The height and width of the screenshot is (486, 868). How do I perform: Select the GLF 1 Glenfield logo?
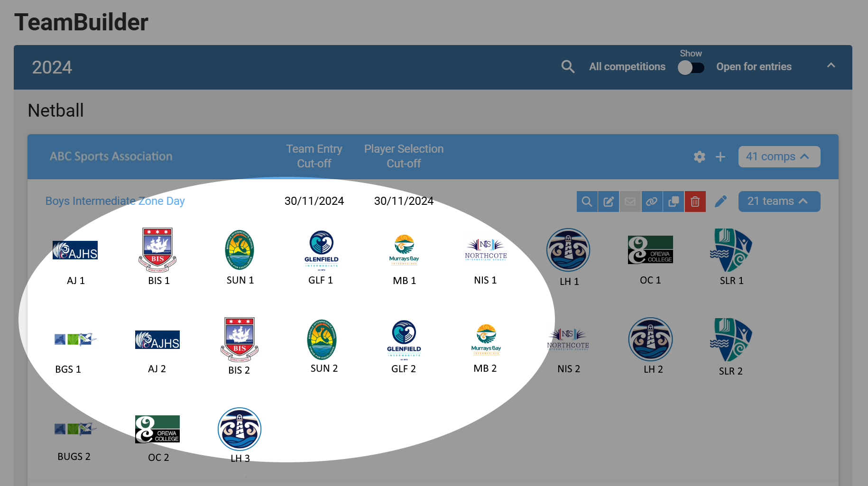coord(322,250)
